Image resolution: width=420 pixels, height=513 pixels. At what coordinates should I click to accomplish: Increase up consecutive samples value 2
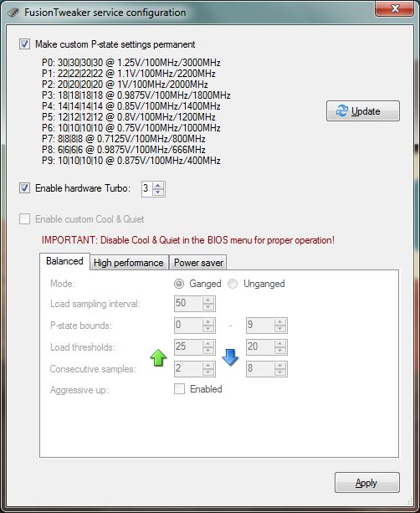point(208,366)
